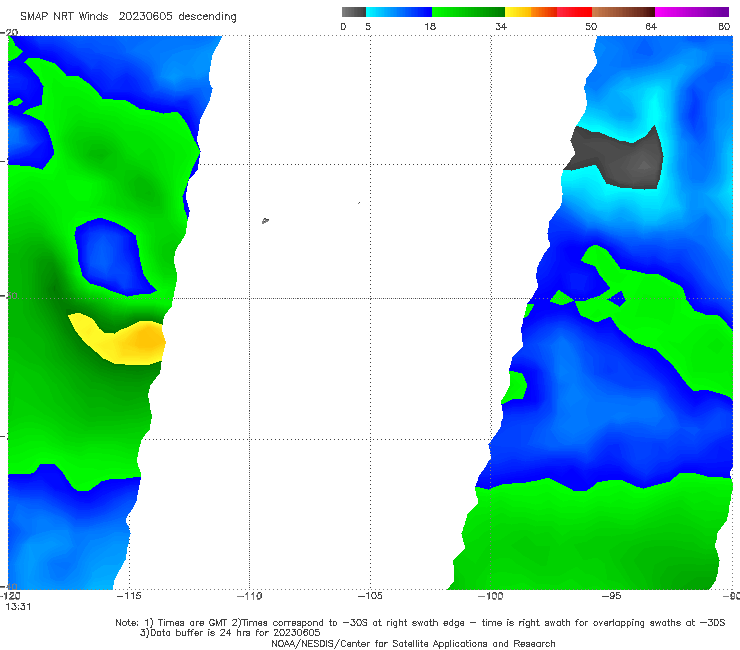Click the colorbar label '34'

pos(501,27)
